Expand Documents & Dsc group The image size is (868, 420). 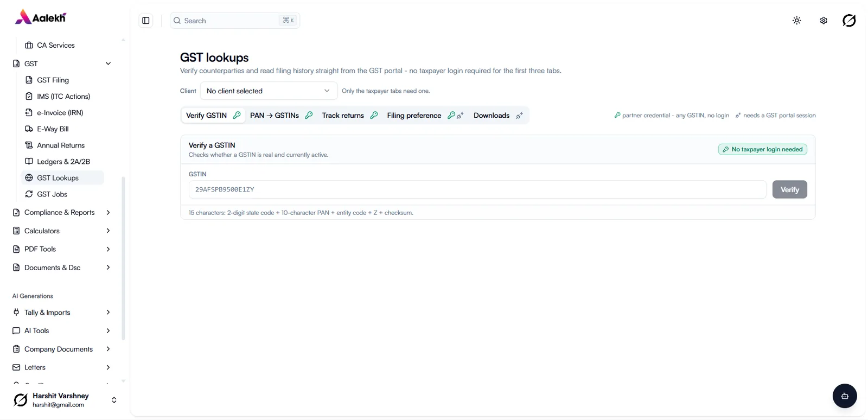point(62,268)
